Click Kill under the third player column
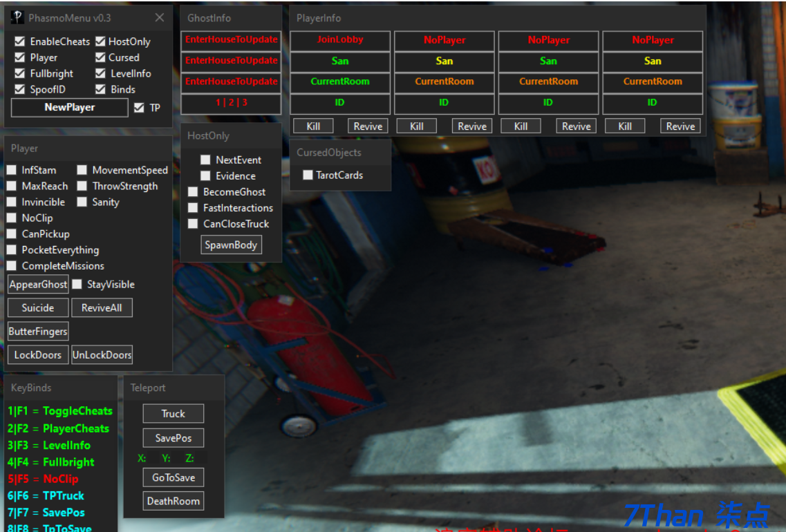Screen dimensions: 786x532 [x=521, y=126]
